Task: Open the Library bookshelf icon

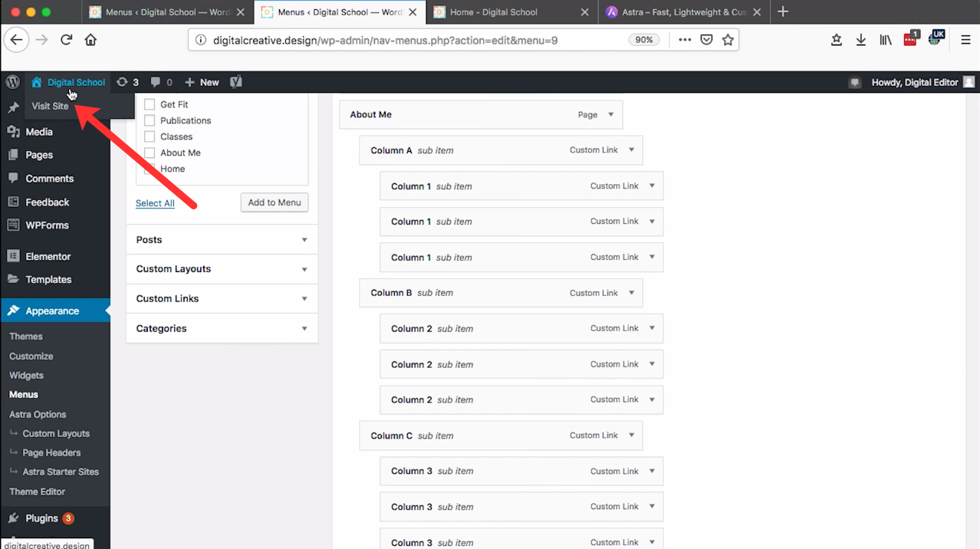Action: [886, 40]
